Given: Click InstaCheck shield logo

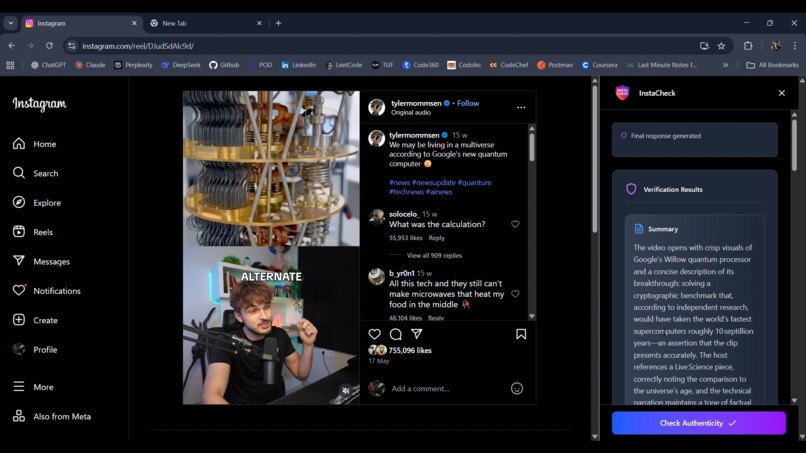Looking at the screenshot, I should pyautogui.click(x=622, y=93).
